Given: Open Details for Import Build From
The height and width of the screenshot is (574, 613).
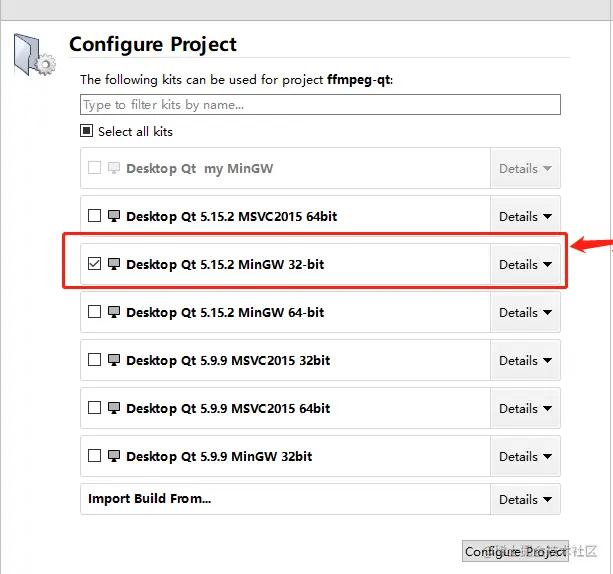Looking at the screenshot, I should pos(525,499).
